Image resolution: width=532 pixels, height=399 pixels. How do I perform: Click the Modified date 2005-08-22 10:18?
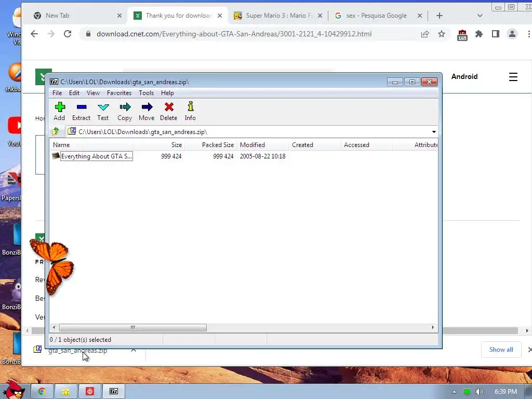[262, 156]
